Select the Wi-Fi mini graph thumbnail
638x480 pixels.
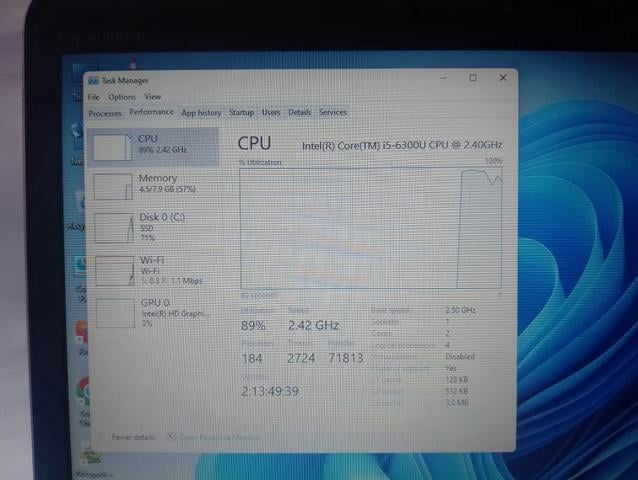[x=115, y=271]
